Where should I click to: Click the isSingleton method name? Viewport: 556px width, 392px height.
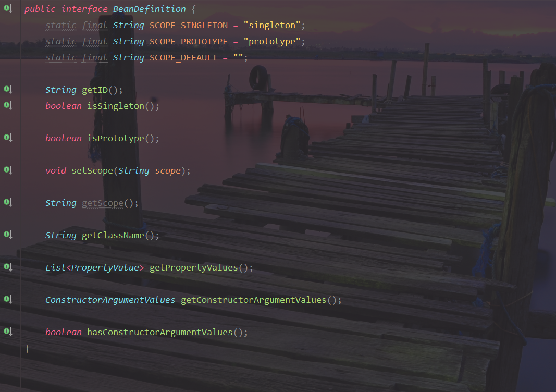coord(116,106)
